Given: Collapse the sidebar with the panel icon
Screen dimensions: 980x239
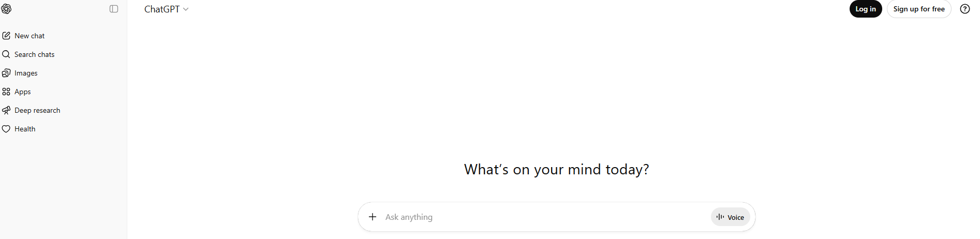Looking at the screenshot, I should (114, 9).
